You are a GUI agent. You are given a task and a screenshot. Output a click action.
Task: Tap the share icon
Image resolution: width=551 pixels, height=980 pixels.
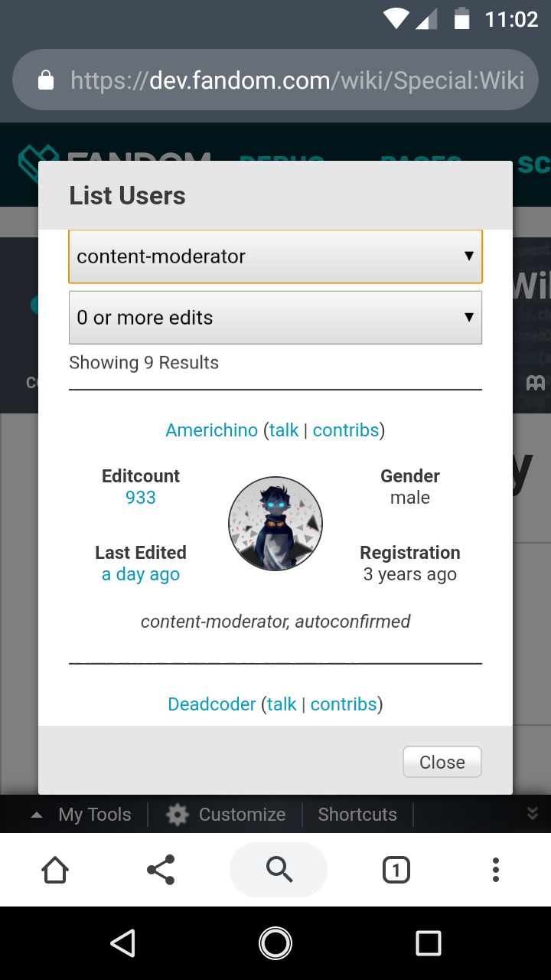(x=161, y=870)
